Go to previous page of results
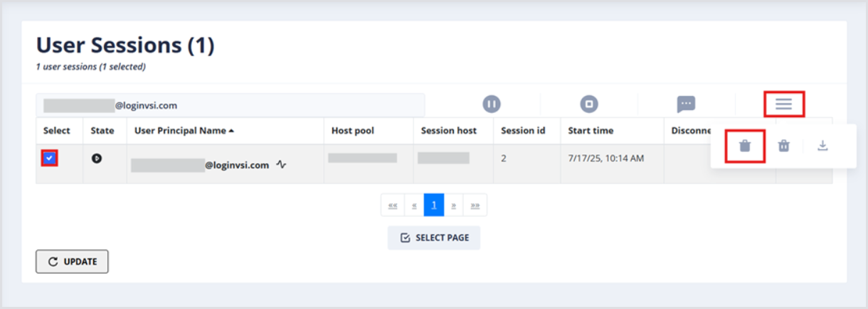 click(x=413, y=205)
